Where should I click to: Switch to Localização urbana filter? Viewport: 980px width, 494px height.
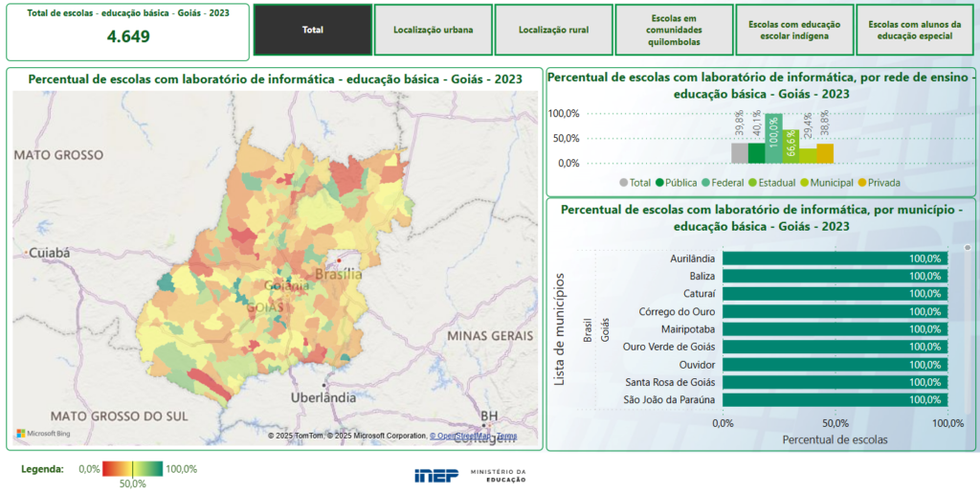click(x=434, y=30)
